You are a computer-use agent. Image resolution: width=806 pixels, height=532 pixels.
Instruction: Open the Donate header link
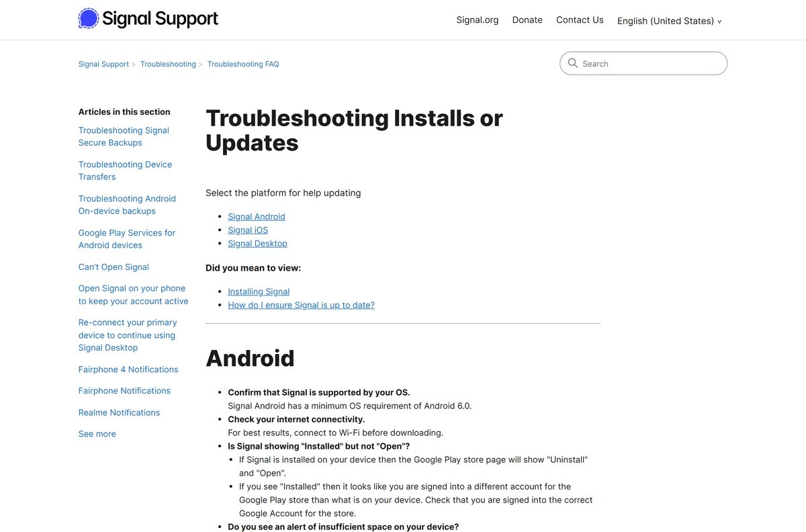(527, 20)
